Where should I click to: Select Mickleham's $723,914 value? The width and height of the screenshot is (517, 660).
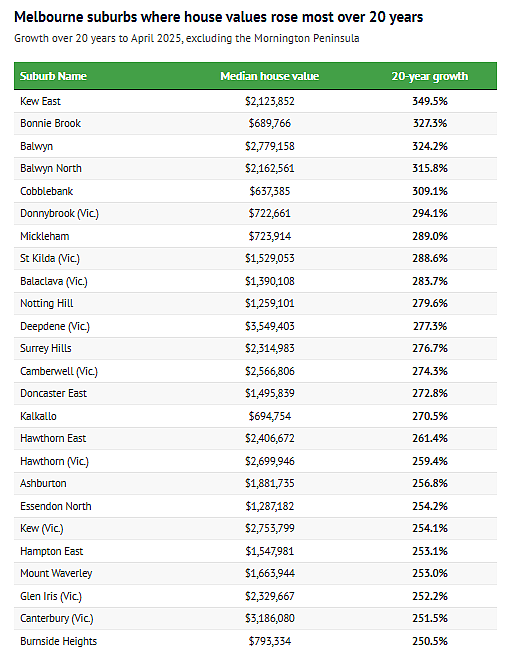click(269, 236)
